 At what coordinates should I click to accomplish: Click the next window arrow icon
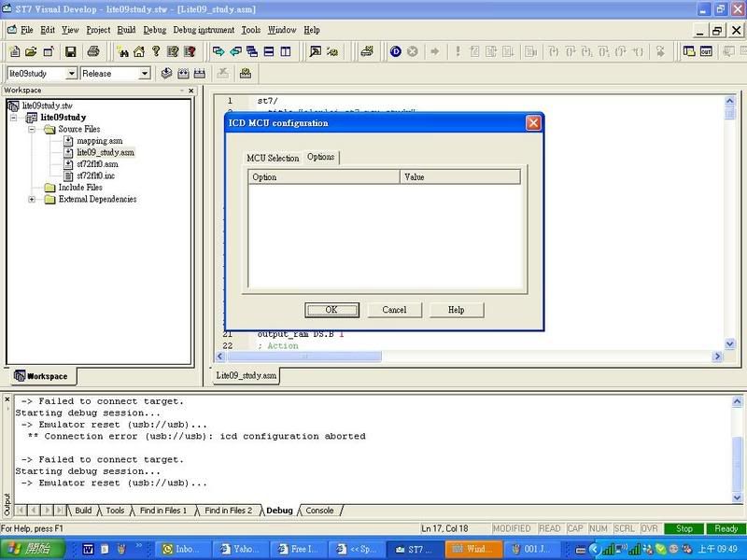218,51
